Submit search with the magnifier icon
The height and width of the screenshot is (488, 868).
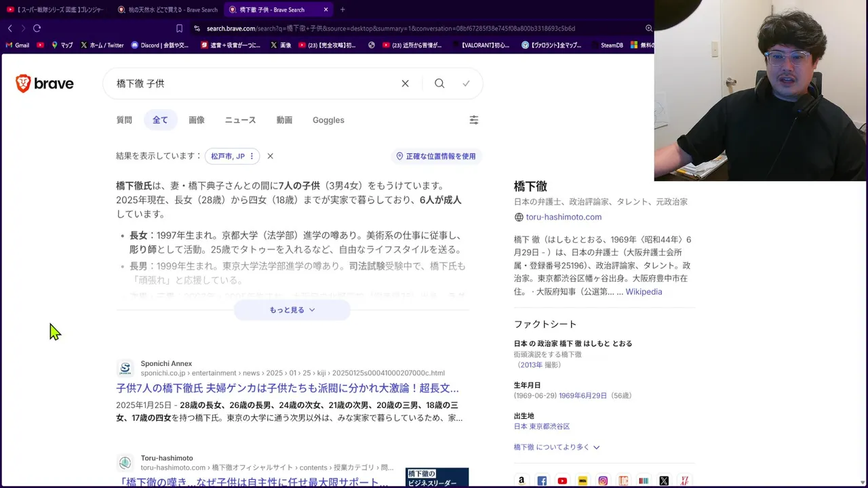[x=439, y=83]
